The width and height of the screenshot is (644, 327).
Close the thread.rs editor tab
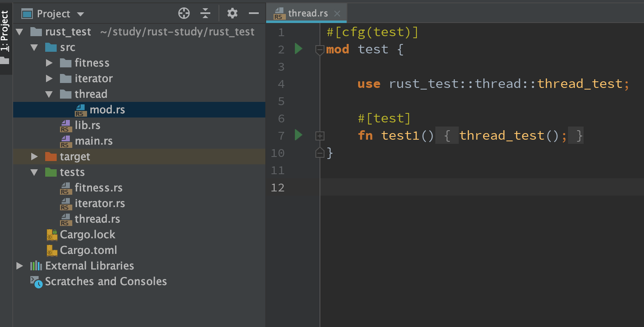[x=337, y=14]
